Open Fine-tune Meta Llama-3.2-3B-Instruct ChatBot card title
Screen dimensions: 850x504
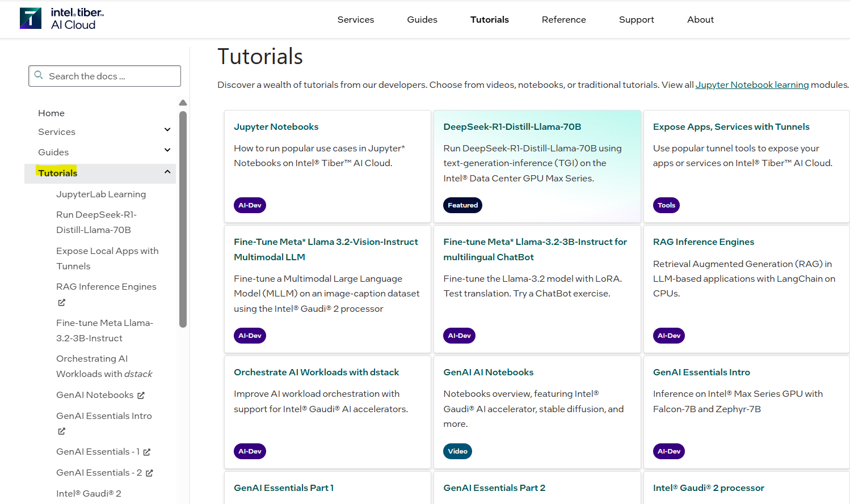click(535, 249)
